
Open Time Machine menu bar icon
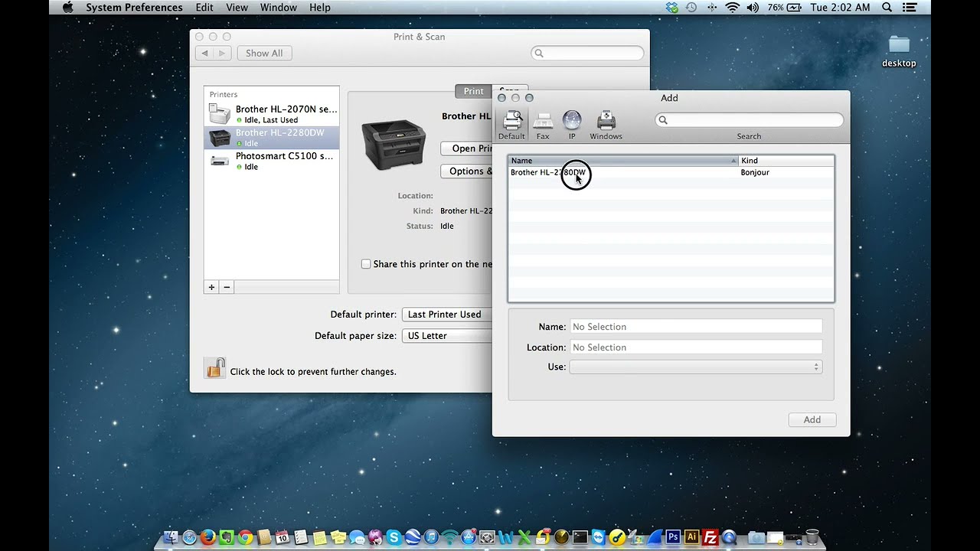point(691,8)
